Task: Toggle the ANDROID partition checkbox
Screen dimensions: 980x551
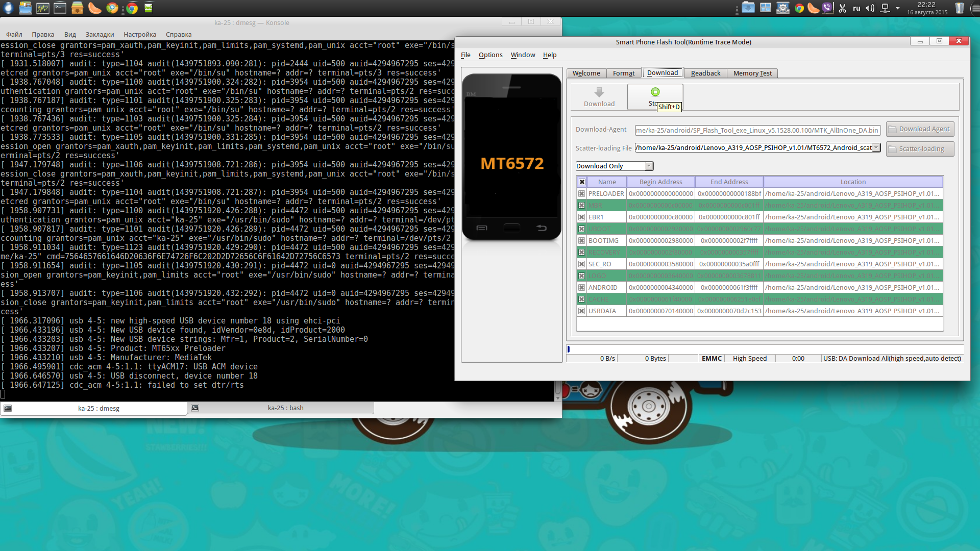Action: pos(581,288)
